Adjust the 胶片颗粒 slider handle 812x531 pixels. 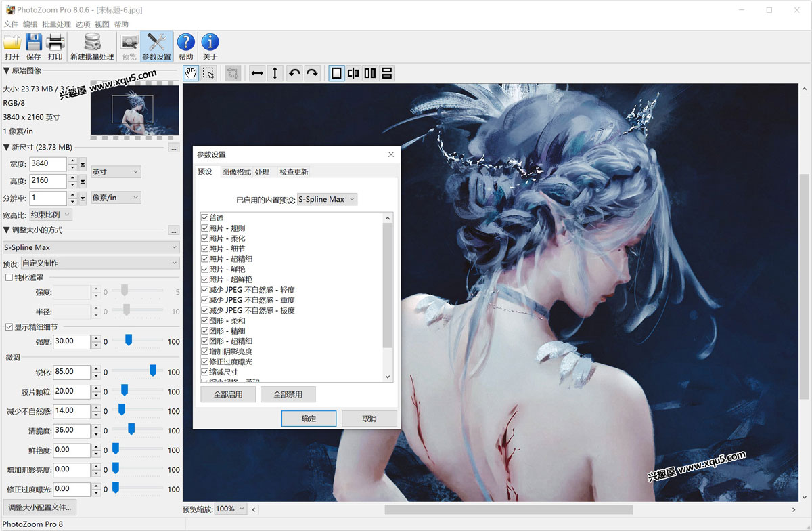click(x=125, y=389)
